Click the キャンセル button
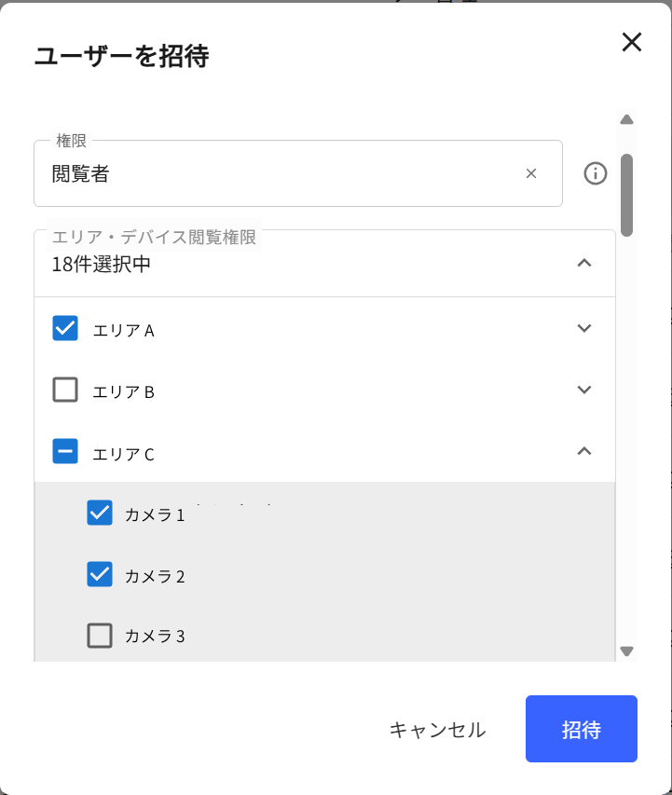 click(x=437, y=730)
